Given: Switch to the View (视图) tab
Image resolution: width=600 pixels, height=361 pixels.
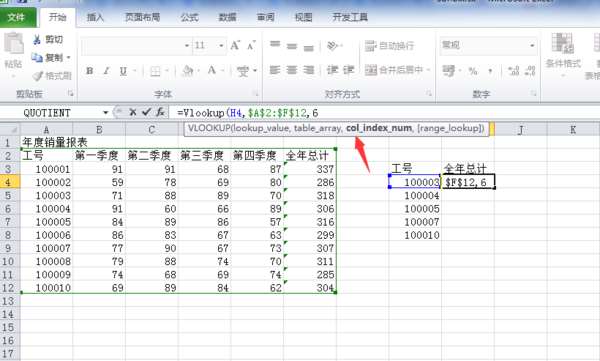Looking at the screenshot, I should (303, 17).
